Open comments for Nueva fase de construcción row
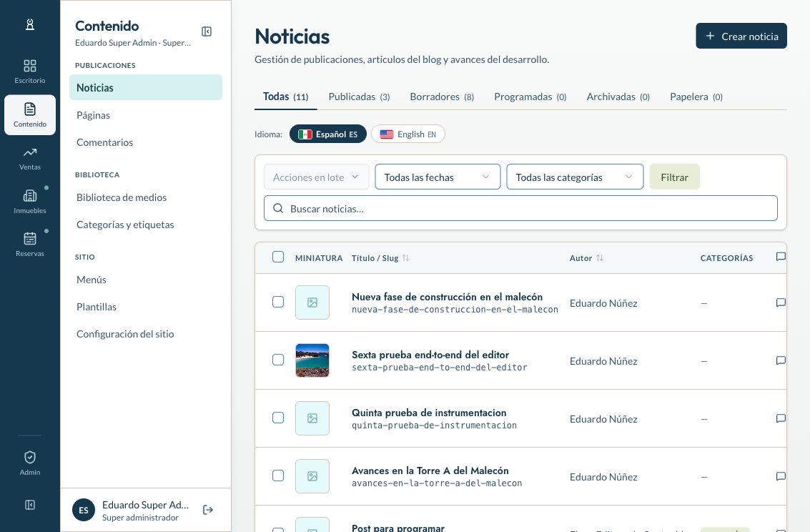This screenshot has height=532, width=810. (x=781, y=302)
